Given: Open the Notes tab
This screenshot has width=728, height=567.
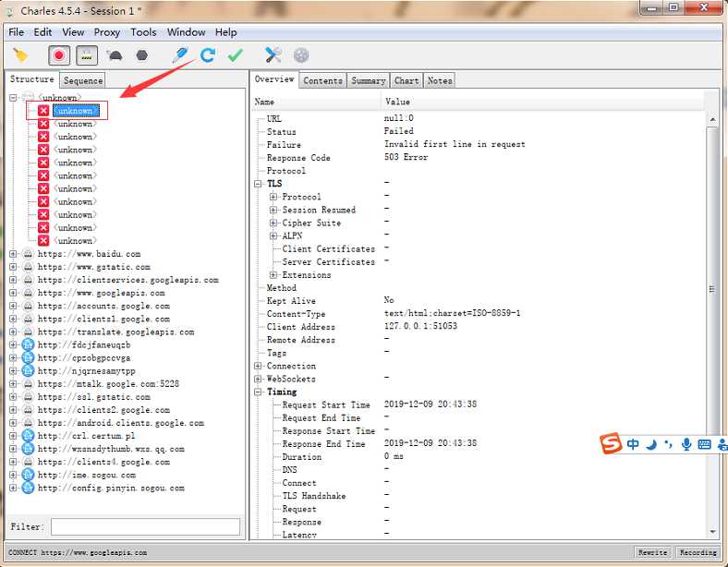Looking at the screenshot, I should (440, 80).
